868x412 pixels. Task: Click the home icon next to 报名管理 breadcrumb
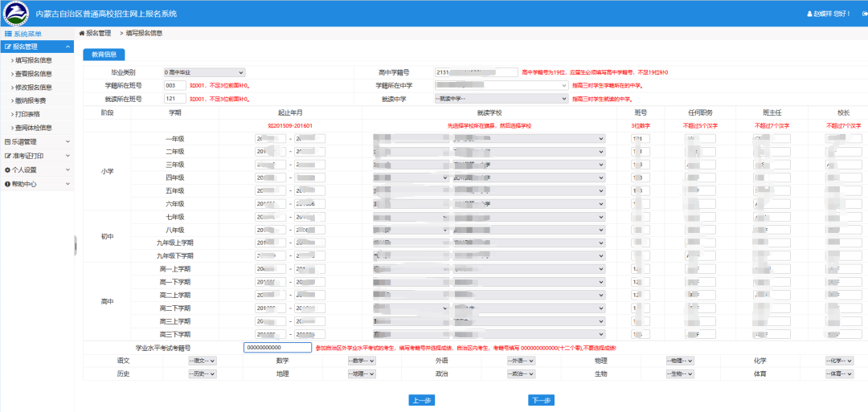tap(82, 33)
